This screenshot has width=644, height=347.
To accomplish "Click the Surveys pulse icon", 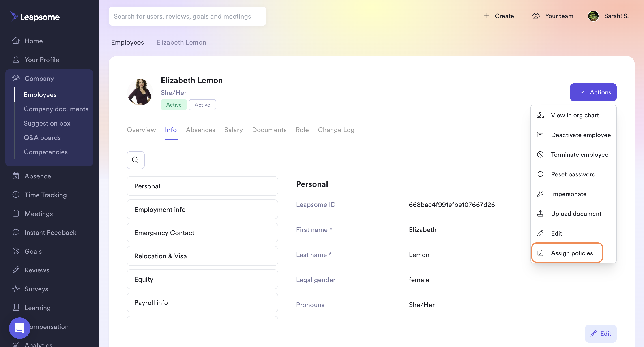I will point(16,289).
